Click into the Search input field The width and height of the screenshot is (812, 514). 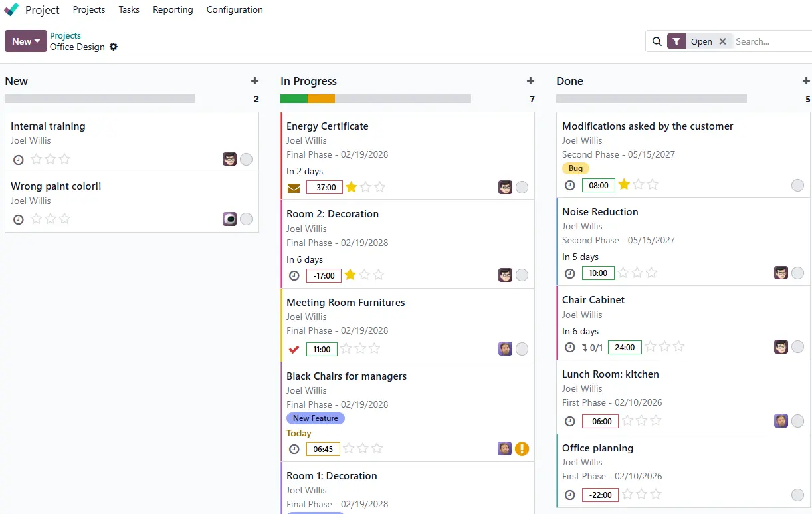pyautogui.click(x=771, y=41)
